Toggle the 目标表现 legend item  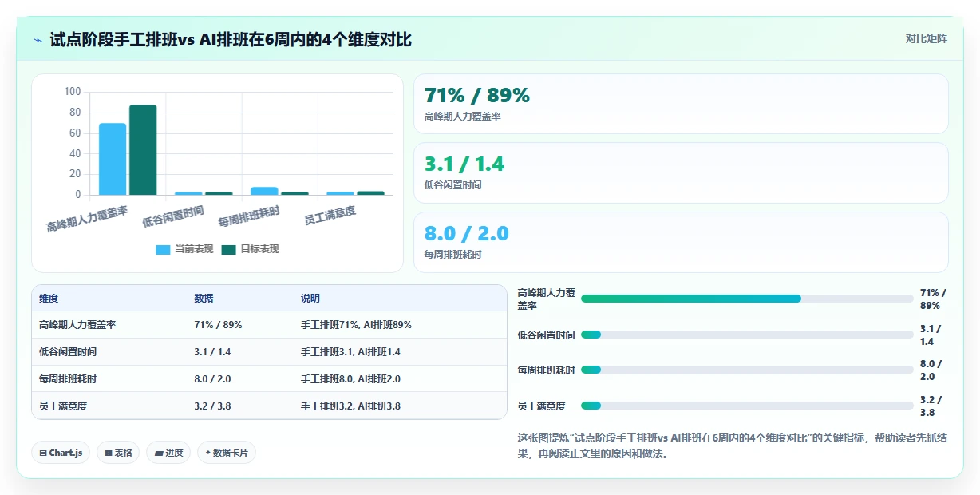click(x=250, y=249)
